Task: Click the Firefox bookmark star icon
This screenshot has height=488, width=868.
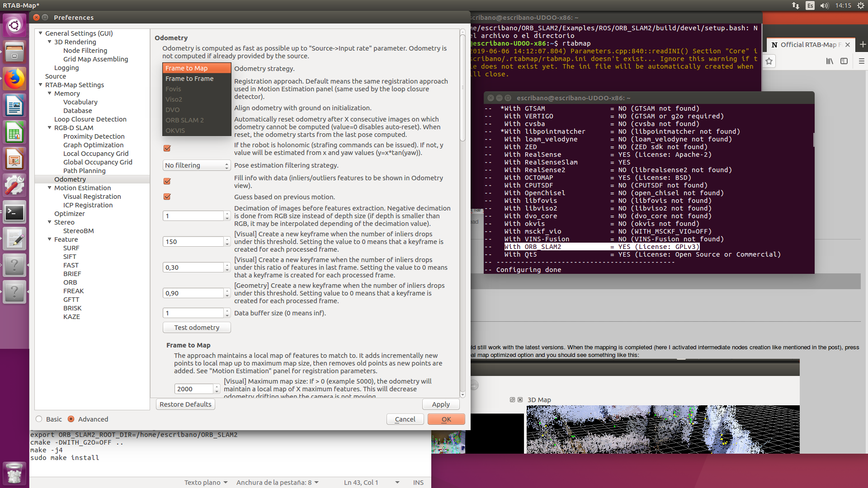Action: pos(769,61)
